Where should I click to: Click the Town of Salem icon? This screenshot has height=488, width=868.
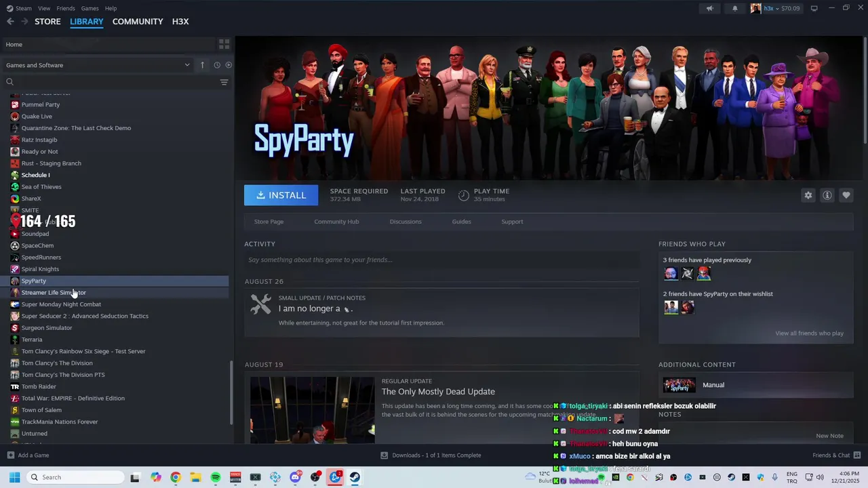point(15,410)
